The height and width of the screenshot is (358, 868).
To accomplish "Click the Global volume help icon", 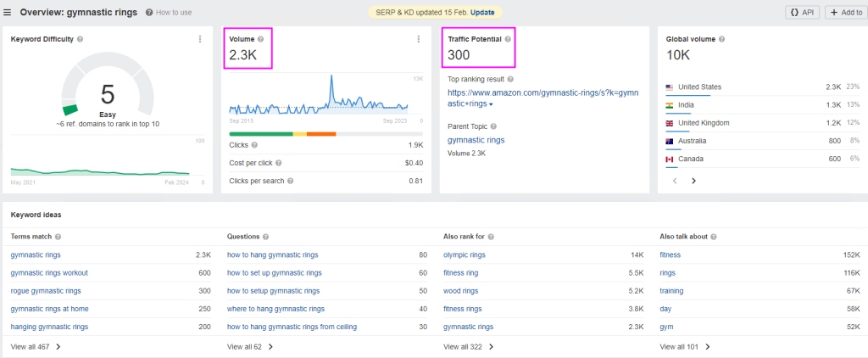I will (x=721, y=39).
